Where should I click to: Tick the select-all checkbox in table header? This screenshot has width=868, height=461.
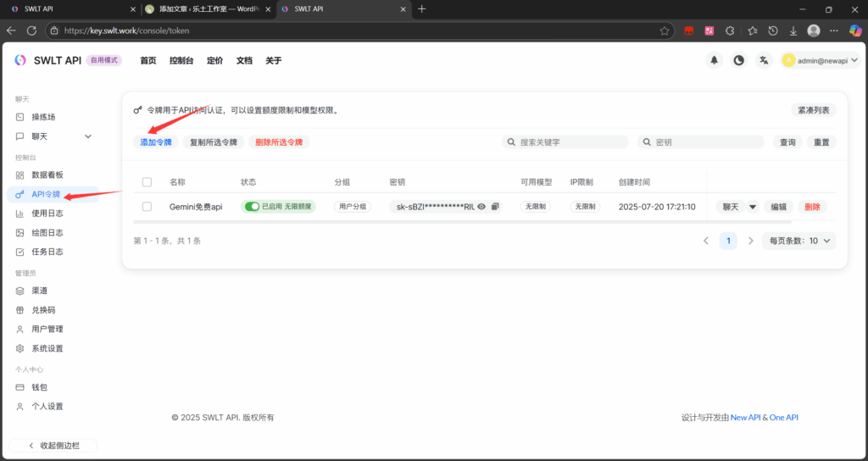[147, 182]
